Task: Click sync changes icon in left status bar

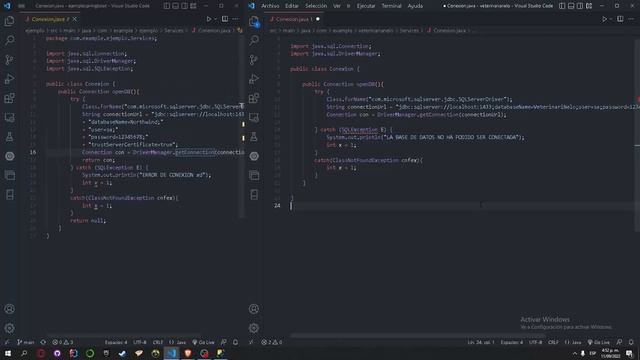Action: [43, 342]
